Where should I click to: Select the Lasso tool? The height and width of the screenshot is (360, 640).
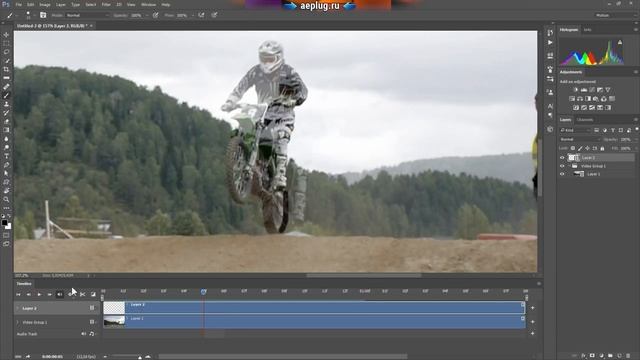coord(6,52)
